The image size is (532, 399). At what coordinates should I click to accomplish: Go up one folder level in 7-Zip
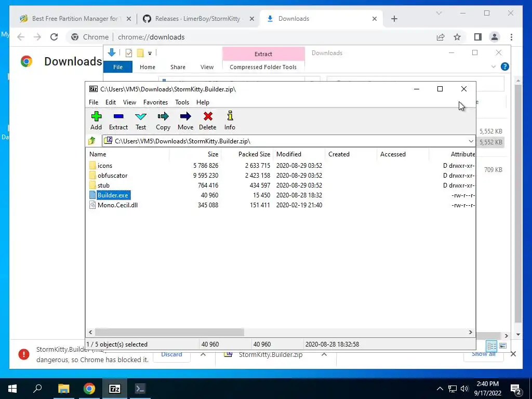92,141
